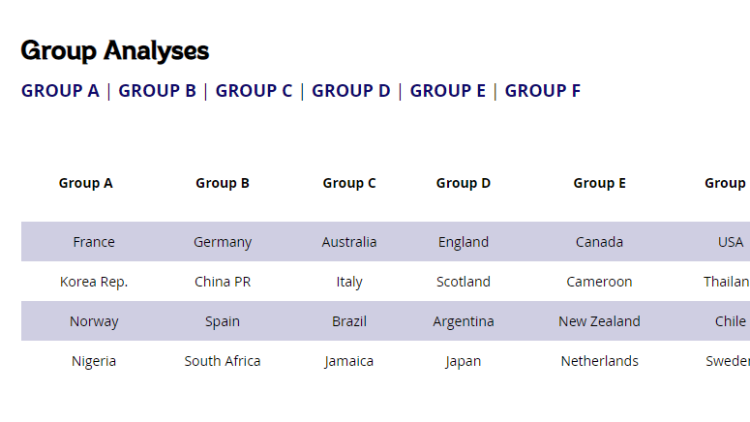The height and width of the screenshot is (422, 750).
Task: Follow the GROUP D link
Action: click(351, 90)
